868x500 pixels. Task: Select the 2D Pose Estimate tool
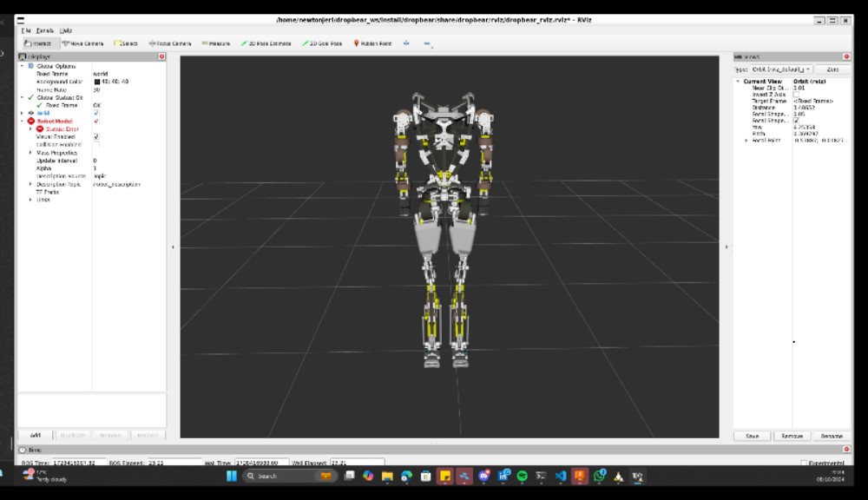pyautogui.click(x=266, y=43)
